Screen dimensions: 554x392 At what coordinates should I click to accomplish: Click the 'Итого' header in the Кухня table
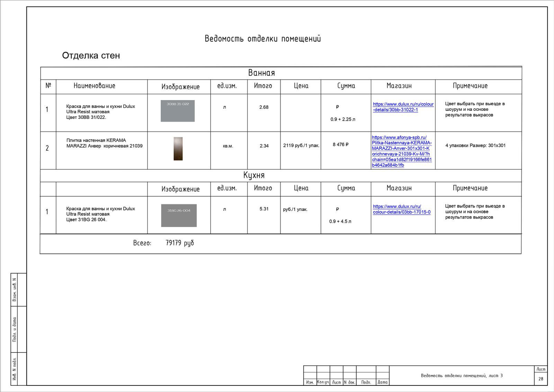click(263, 188)
